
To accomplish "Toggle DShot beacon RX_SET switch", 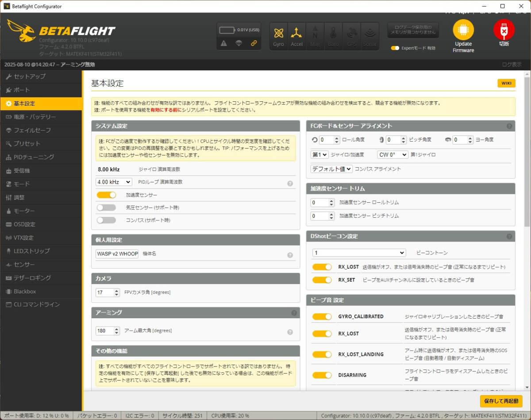I will (322, 280).
